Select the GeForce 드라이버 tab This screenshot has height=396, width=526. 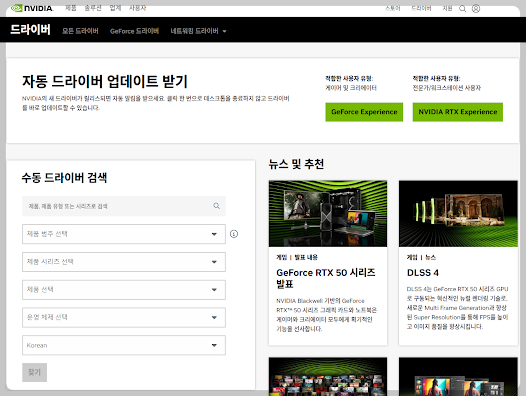[134, 31]
